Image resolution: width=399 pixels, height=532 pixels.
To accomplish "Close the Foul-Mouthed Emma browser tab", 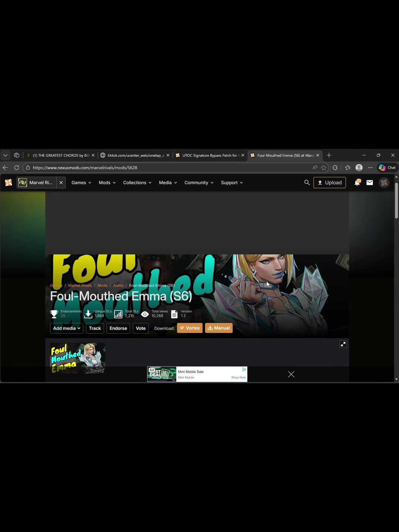I will pos(318,156).
